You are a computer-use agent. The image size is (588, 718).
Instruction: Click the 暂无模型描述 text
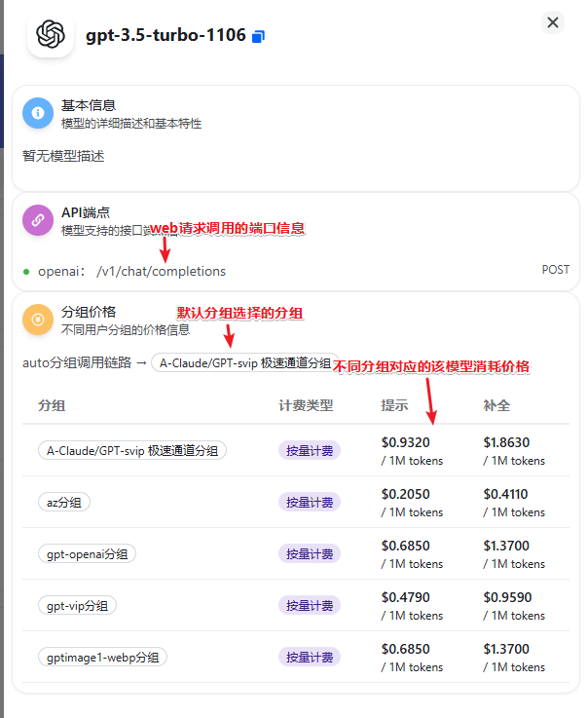[x=63, y=156]
